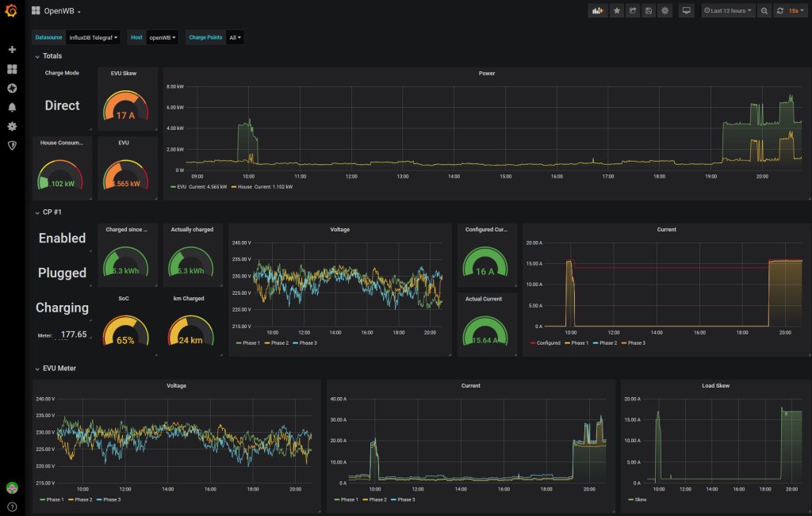Star this dashboard as favorite

pos(617,10)
